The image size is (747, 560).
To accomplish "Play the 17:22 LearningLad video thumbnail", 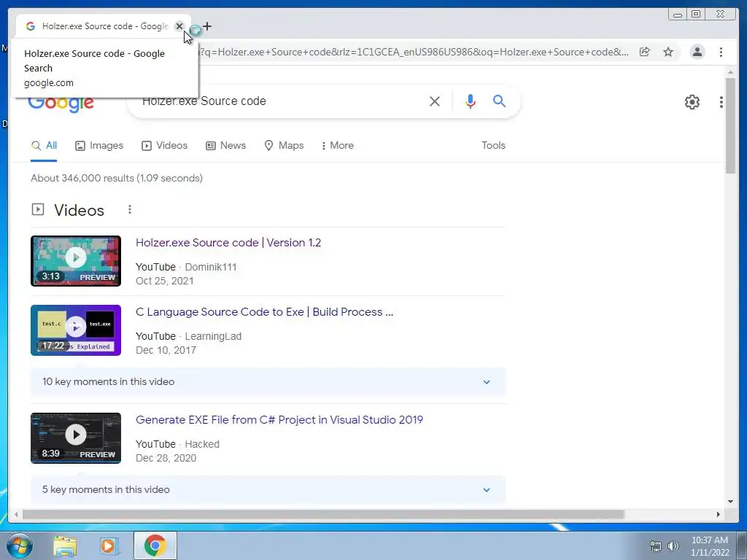I will point(76,330).
